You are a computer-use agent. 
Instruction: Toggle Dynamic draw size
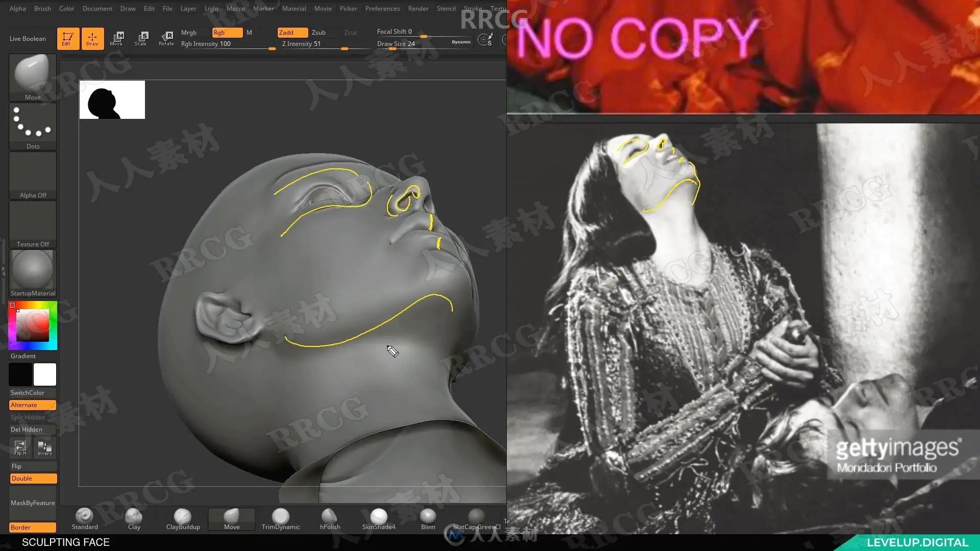(461, 42)
